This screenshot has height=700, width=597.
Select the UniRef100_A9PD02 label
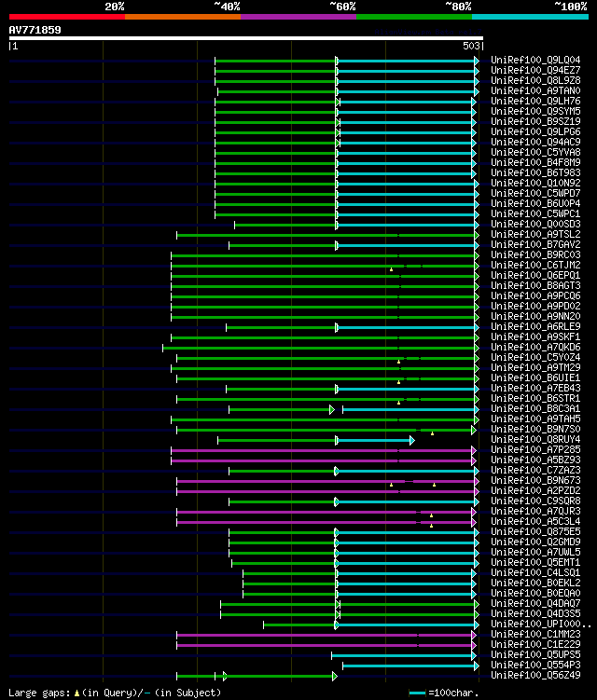point(535,307)
